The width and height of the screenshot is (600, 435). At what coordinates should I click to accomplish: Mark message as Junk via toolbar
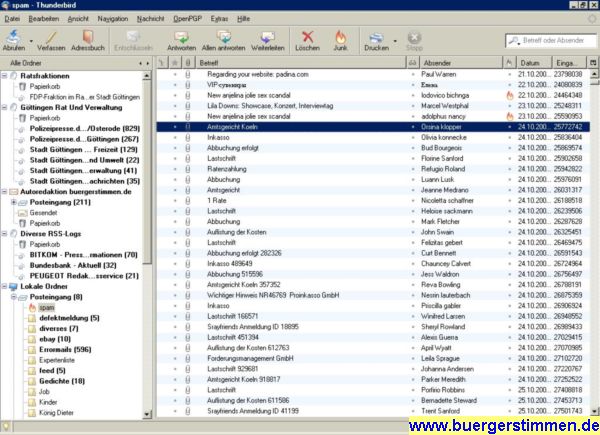(x=340, y=41)
